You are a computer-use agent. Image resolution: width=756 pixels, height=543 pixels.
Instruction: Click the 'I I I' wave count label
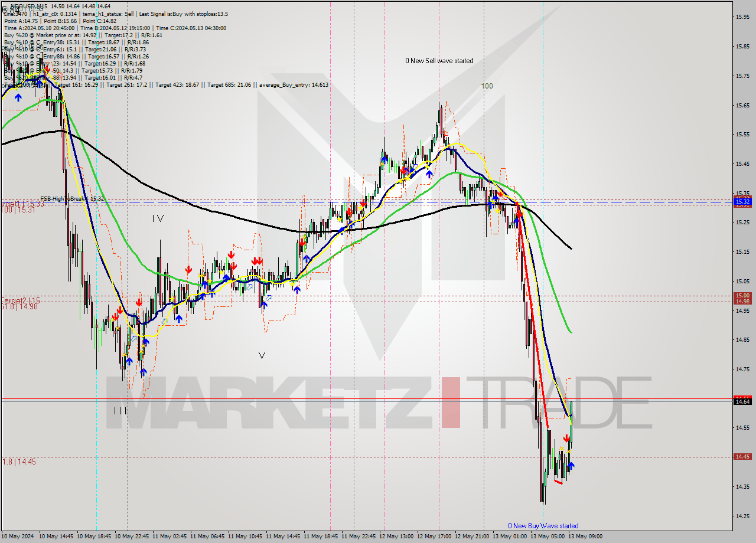(x=120, y=411)
